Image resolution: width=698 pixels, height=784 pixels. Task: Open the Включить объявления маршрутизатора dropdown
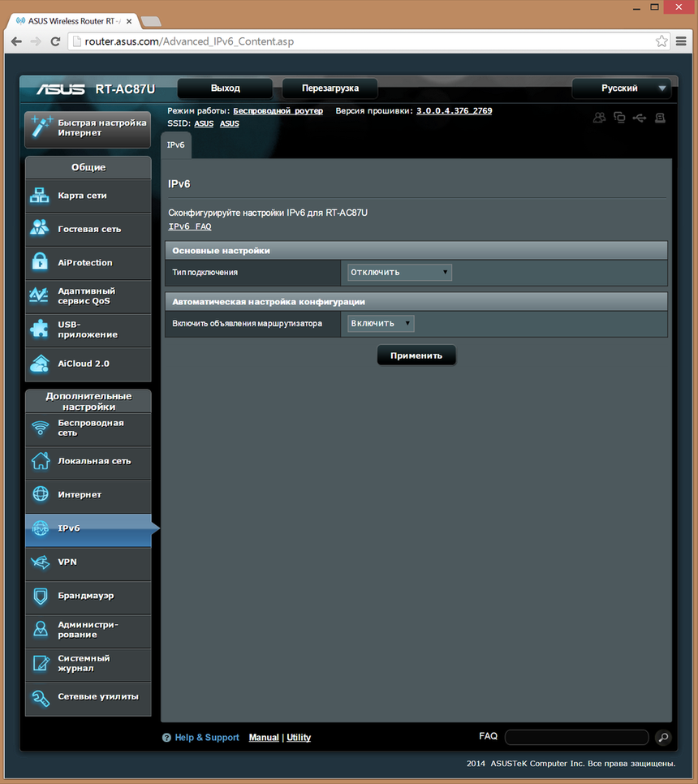[x=380, y=322]
